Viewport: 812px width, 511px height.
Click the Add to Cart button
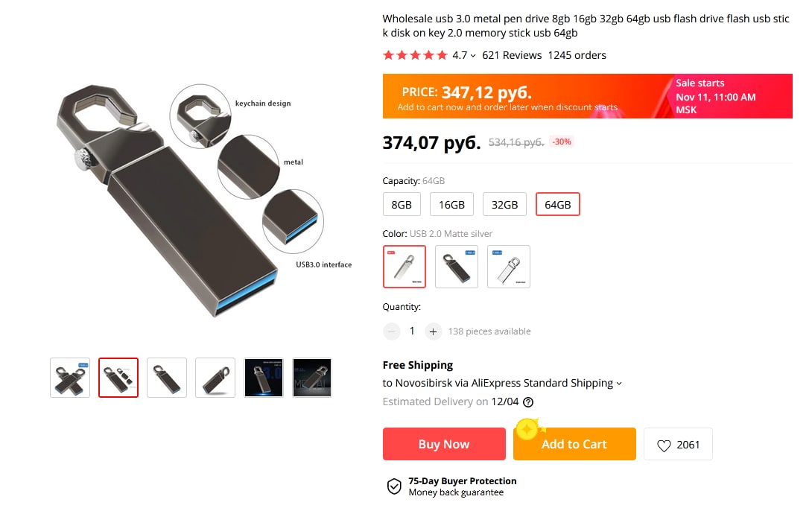(574, 444)
